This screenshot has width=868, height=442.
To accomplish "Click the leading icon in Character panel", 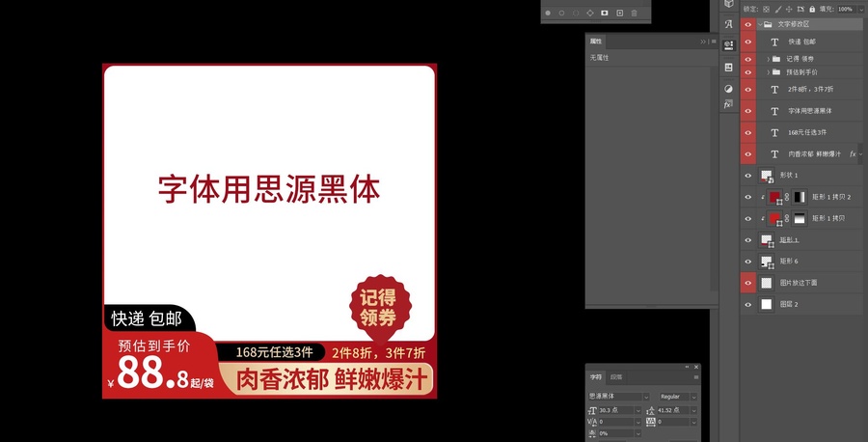I will click(x=650, y=410).
